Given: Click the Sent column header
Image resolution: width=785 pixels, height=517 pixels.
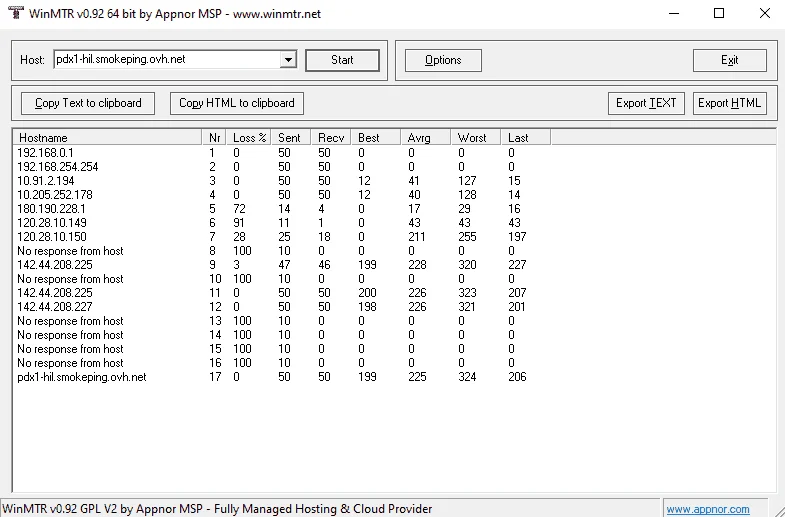Looking at the screenshot, I should click(291, 138).
